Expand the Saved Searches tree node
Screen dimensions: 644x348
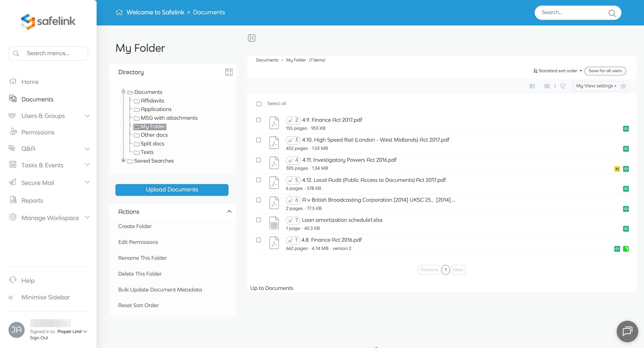[123, 161]
